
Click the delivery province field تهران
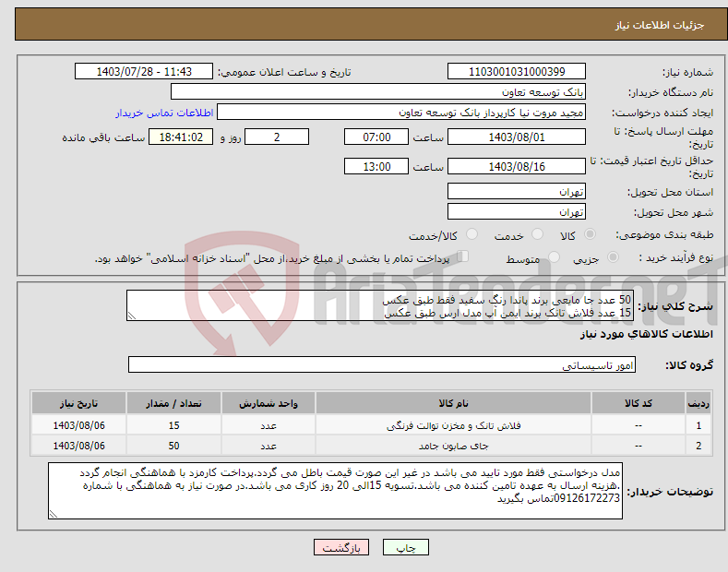517,191
